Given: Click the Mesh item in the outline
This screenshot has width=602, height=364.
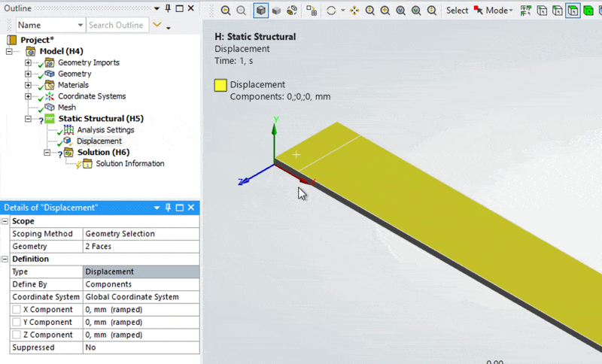Looking at the screenshot, I should (66, 108).
